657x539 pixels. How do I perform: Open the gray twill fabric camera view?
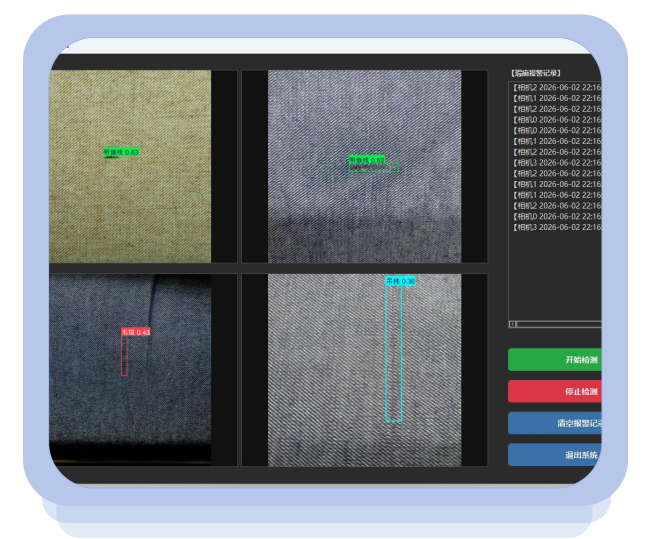(x=365, y=370)
